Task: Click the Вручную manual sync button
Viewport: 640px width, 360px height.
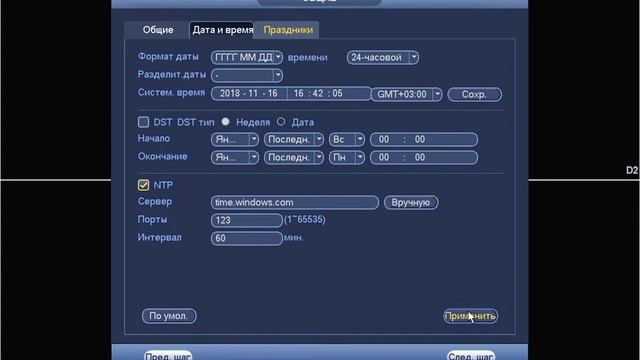Action: 411,202
